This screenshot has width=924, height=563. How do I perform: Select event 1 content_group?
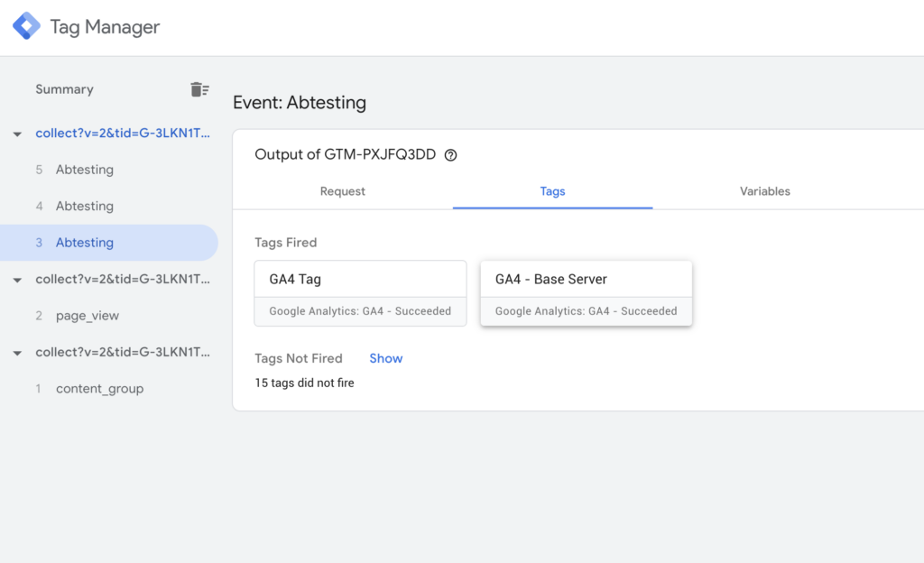pyautogui.click(x=109, y=389)
